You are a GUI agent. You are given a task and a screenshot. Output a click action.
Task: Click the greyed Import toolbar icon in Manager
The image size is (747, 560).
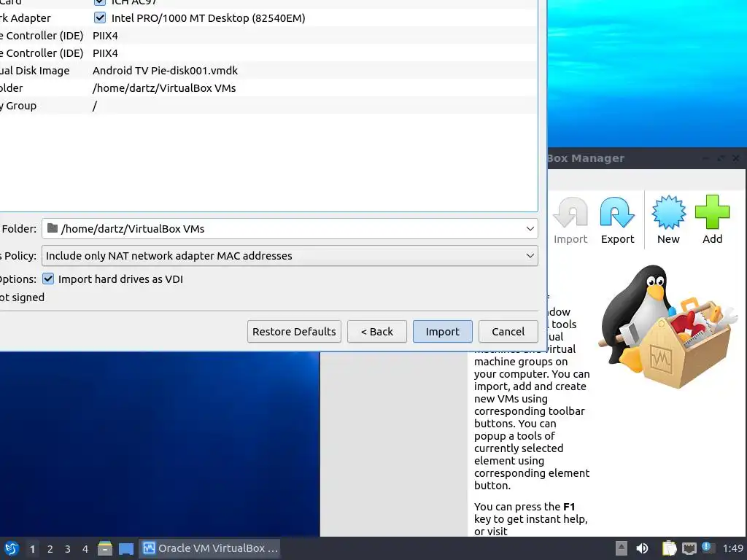[x=570, y=220]
